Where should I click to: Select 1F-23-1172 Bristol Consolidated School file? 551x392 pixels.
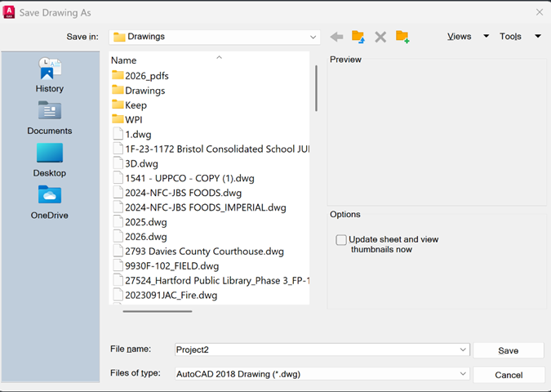tap(211, 149)
